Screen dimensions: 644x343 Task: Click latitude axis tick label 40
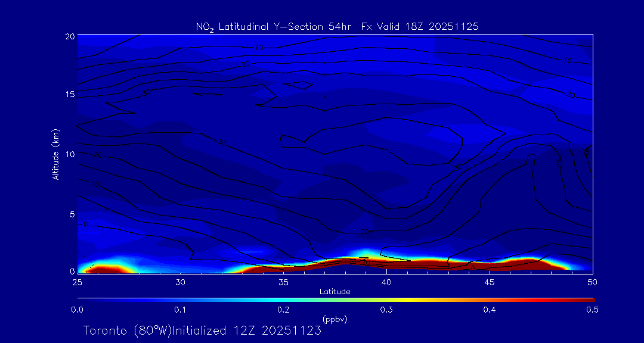pyautogui.click(x=386, y=282)
